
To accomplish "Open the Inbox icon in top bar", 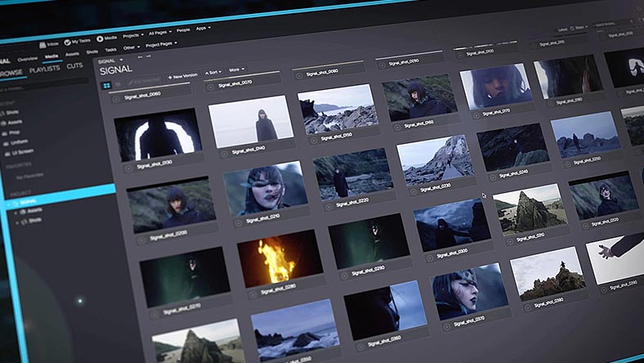I will coord(42,45).
